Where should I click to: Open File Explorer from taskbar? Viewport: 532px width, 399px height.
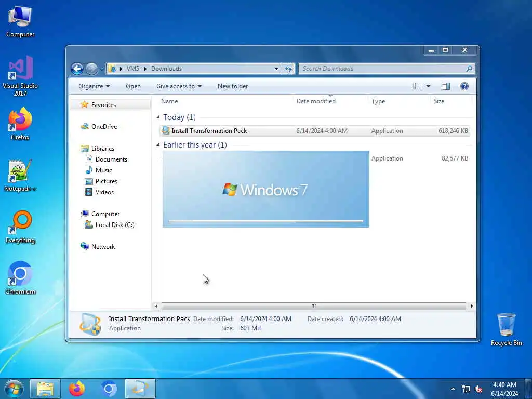pos(45,389)
